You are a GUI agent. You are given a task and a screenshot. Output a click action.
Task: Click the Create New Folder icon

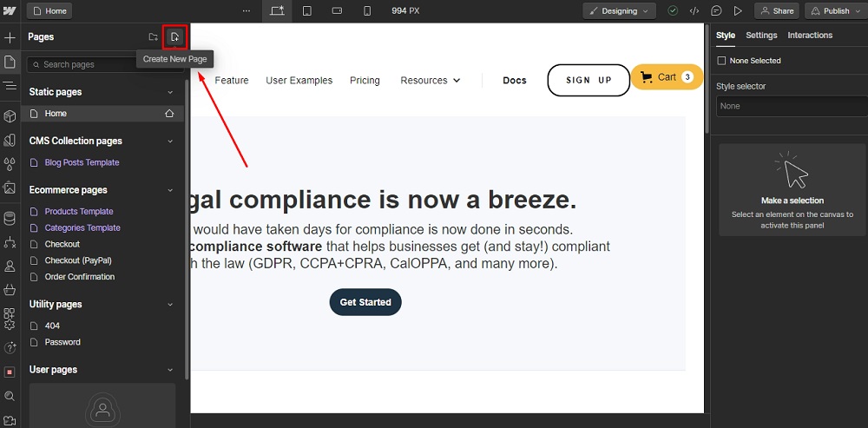coord(154,37)
